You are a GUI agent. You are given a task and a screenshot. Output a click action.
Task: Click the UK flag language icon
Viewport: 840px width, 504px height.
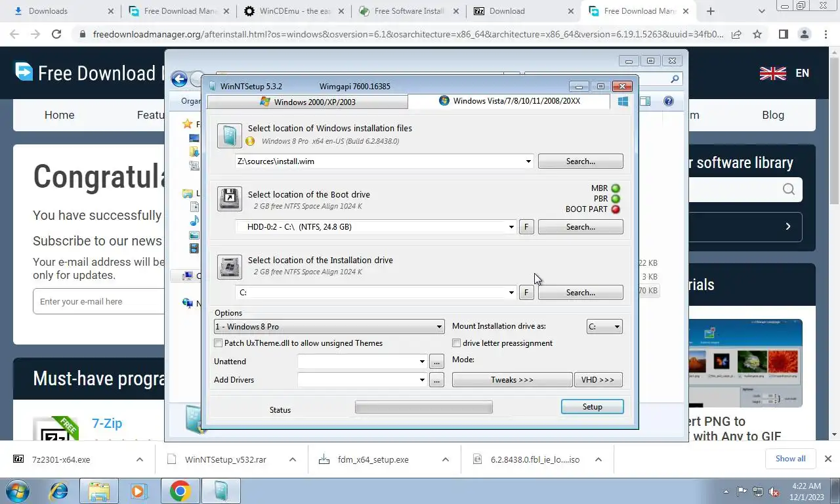click(773, 73)
